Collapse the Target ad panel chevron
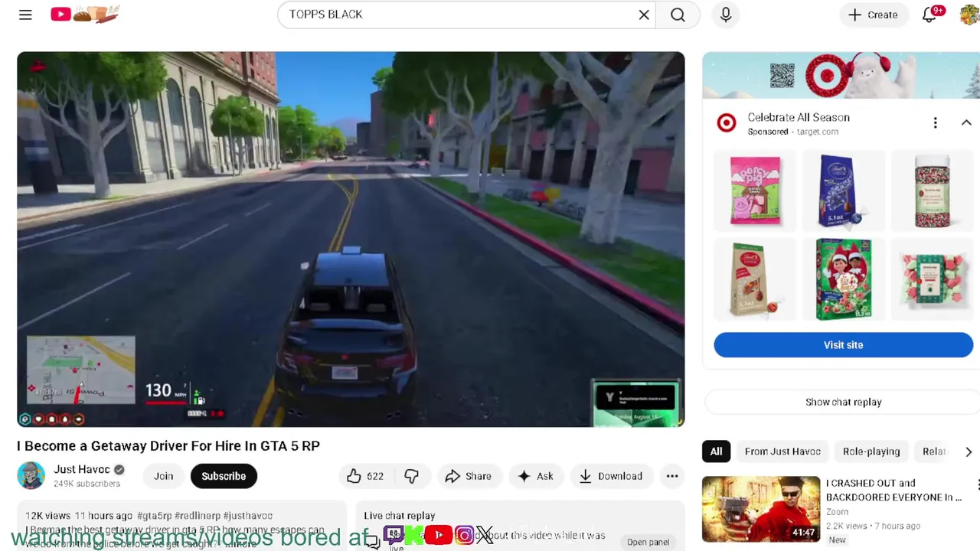 pyautogui.click(x=966, y=123)
